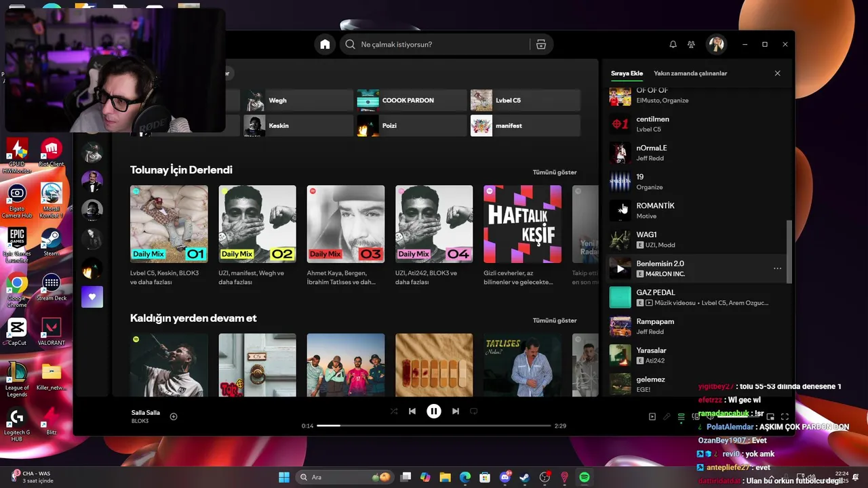Go to Spotify home via house icon

point(325,44)
